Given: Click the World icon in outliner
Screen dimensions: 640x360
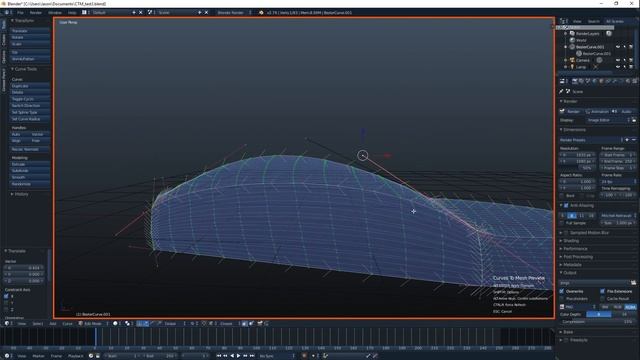Looking at the screenshot, I should pos(572,40).
